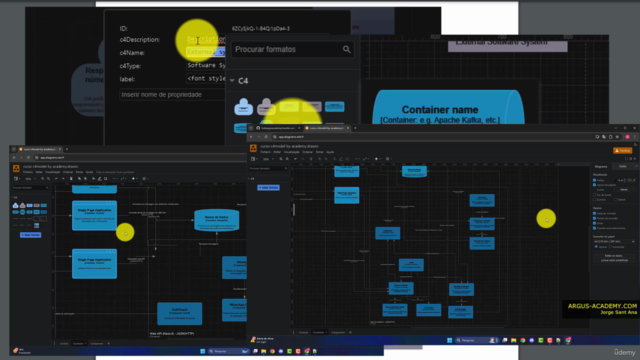This screenshot has width=640, height=360.
Task: Click To Front icon in bottom-left draw.io window
Action: [79, 179]
